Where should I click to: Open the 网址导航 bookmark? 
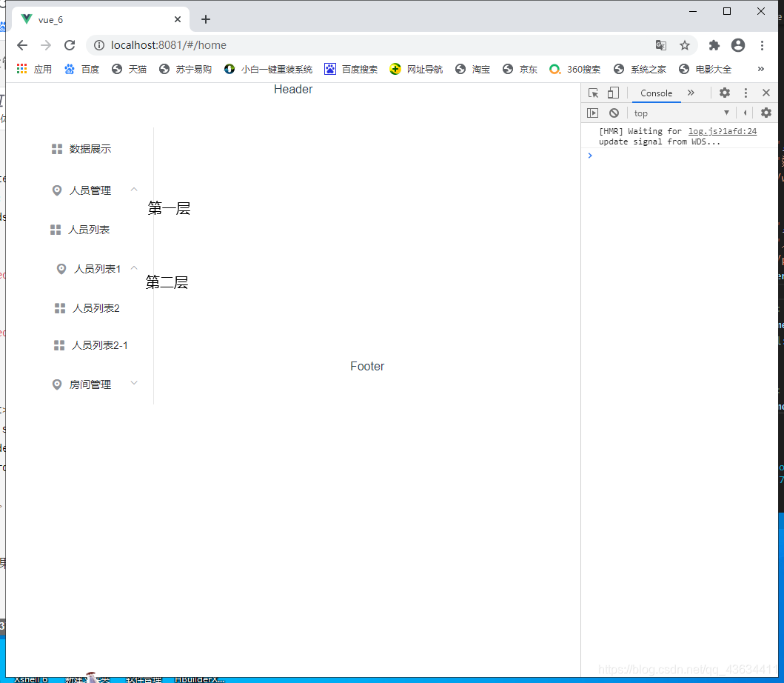[417, 69]
